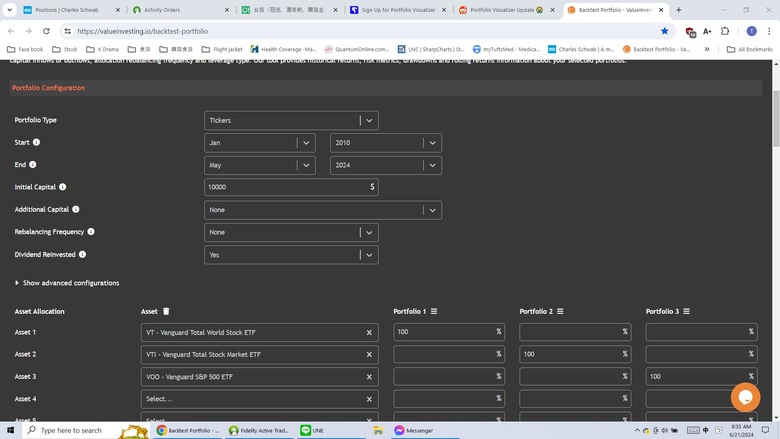Click the trash icon next to Asset header
Viewport: 780px width, 439px height.
tap(166, 311)
